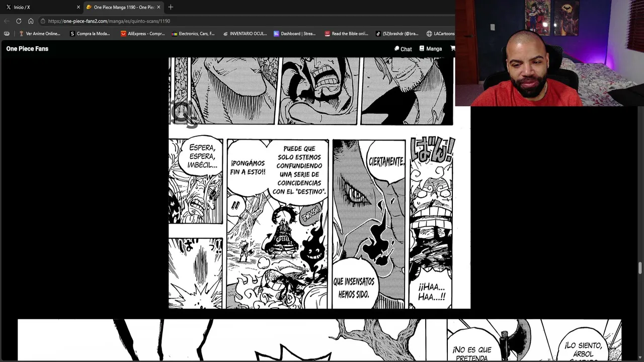The width and height of the screenshot is (644, 362).
Task: Open the Manga menu item
Action: coord(431,49)
